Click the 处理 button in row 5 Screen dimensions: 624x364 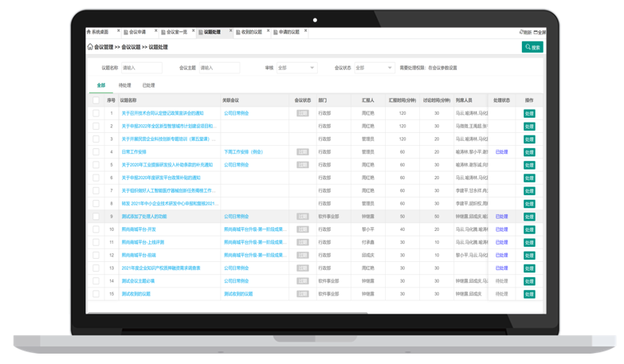[529, 165]
